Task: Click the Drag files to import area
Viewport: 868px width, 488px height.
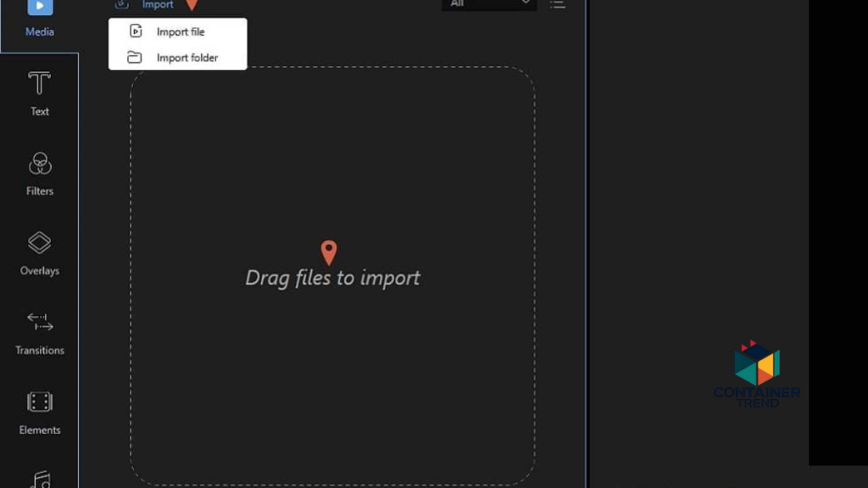Action: (332, 276)
